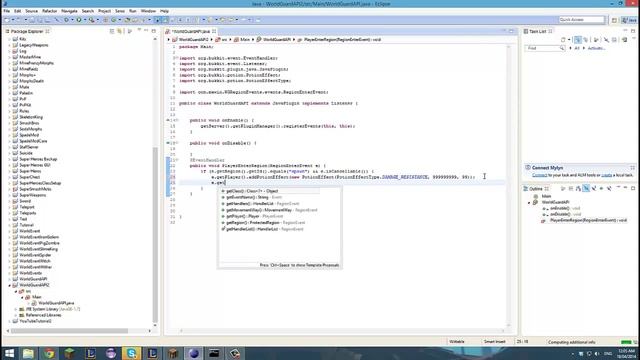640x360 pixels.
Task: Select the Java perspective button
Action: 629,20
